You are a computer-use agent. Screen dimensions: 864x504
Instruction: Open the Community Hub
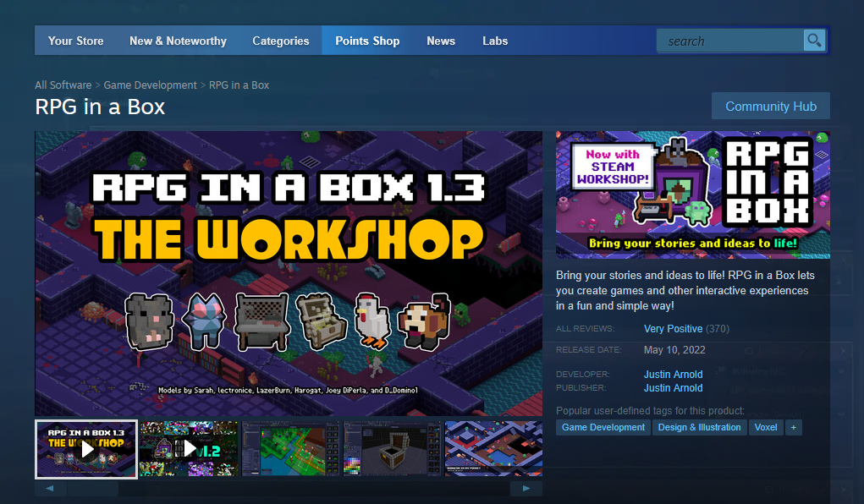[770, 107]
